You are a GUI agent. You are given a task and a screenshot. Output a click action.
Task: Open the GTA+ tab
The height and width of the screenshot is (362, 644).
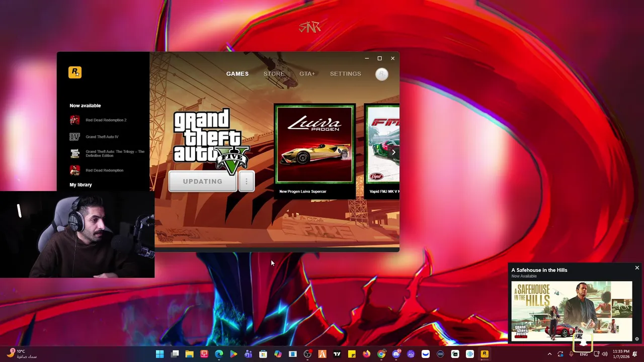coord(307,74)
